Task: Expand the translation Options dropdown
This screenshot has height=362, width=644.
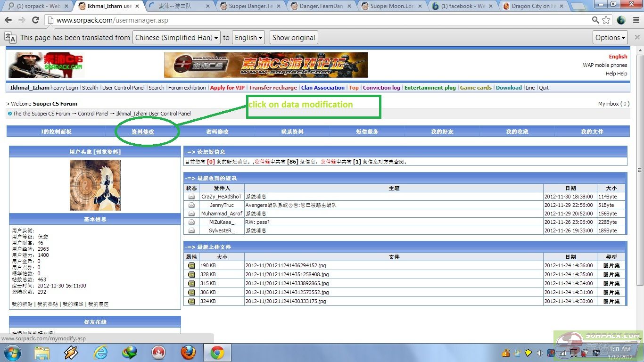Action: click(x=610, y=38)
